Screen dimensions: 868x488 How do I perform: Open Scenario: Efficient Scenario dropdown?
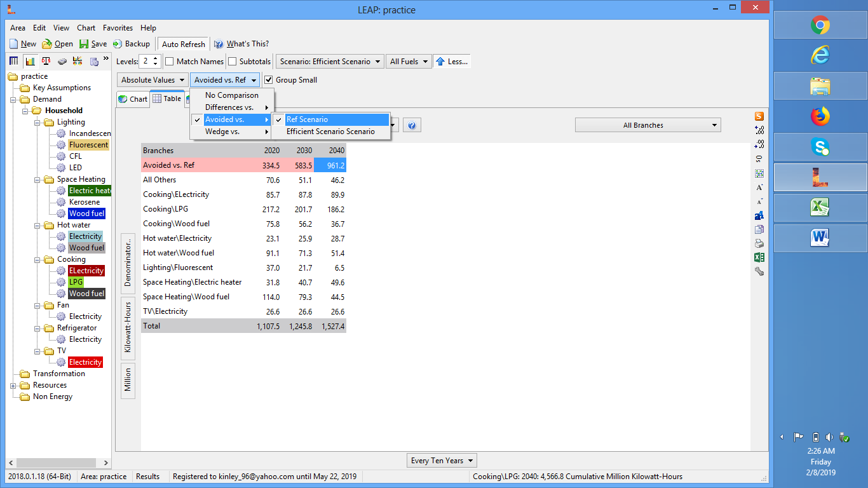[330, 62]
